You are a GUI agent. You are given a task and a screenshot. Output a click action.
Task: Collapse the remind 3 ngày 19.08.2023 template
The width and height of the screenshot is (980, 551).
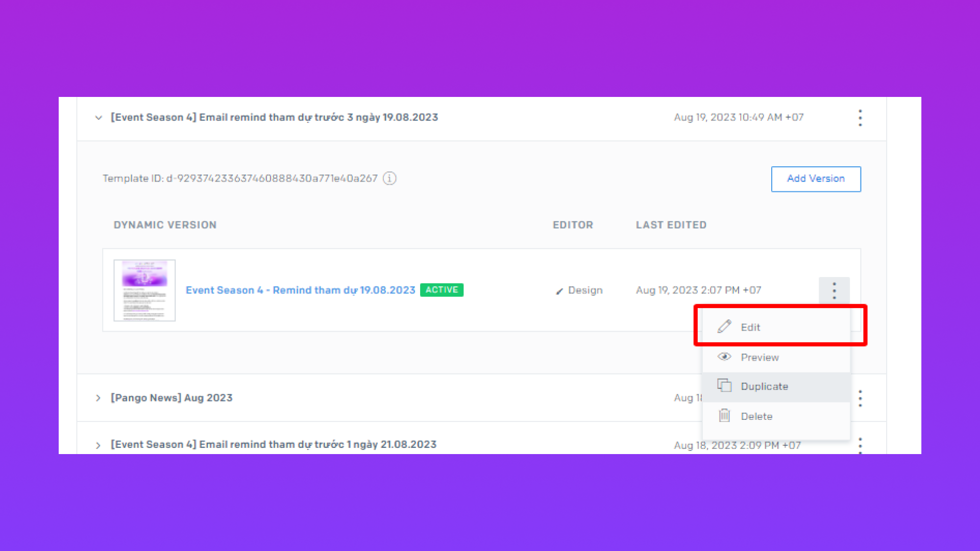point(99,118)
